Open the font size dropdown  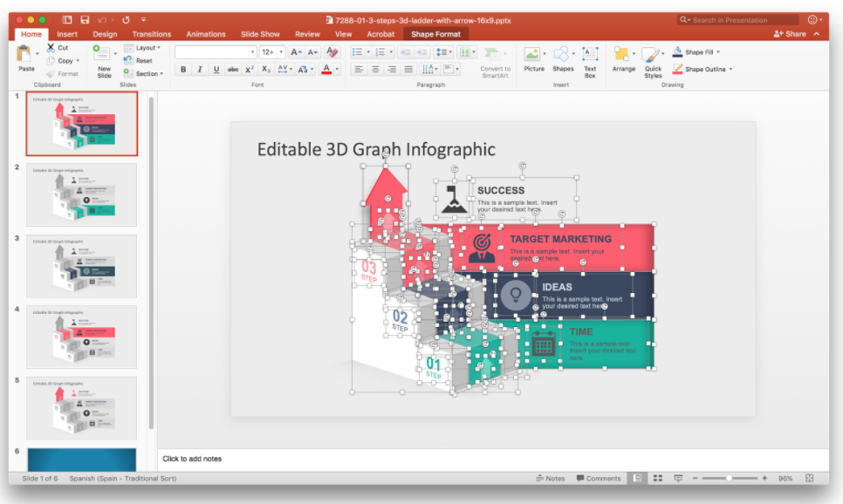tap(281, 52)
